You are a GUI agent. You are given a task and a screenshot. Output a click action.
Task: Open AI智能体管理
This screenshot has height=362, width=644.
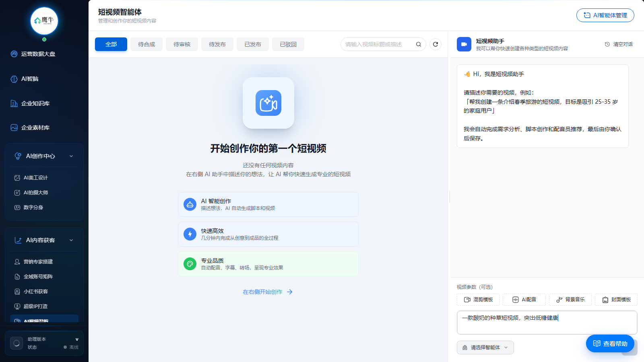point(605,15)
